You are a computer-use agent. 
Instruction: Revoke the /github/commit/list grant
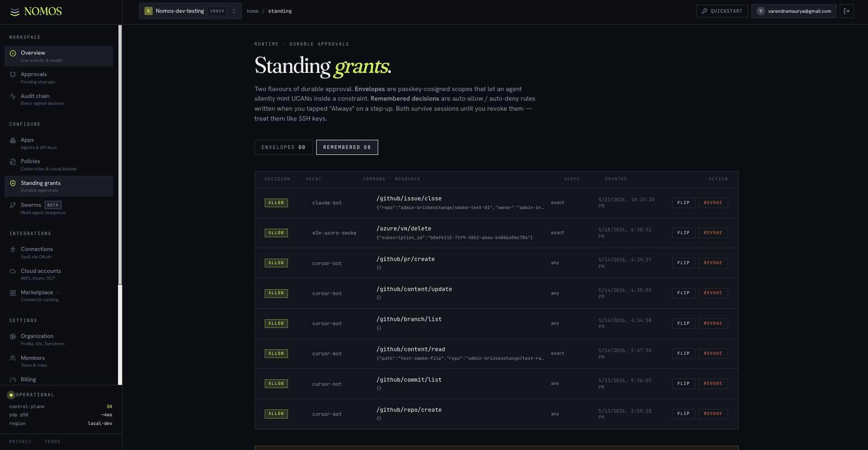pos(713,384)
